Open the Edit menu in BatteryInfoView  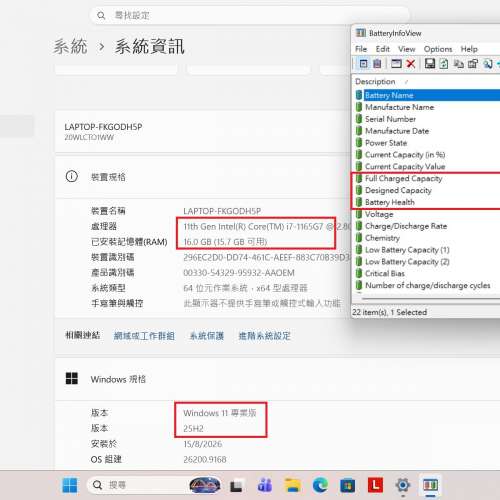click(x=383, y=49)
